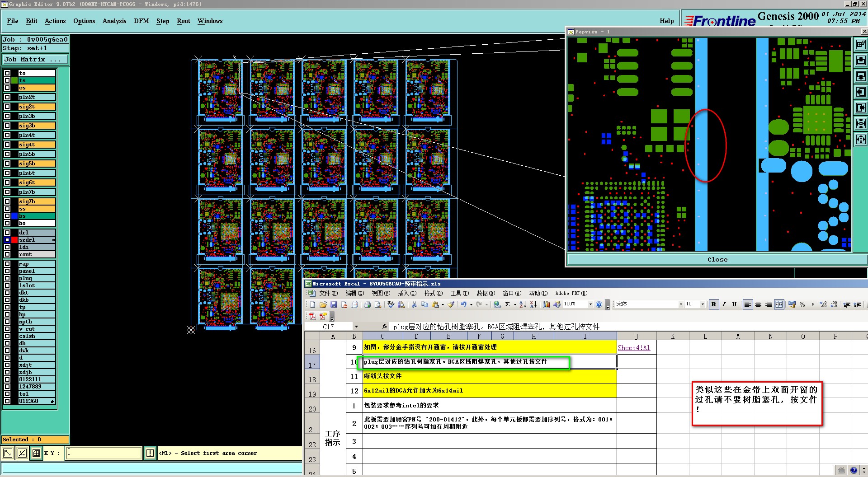This screenshot has height=477, width=868.
Task: Toggle the 'pln4t' layer checkbox
Action: click(x=7, y=135)
